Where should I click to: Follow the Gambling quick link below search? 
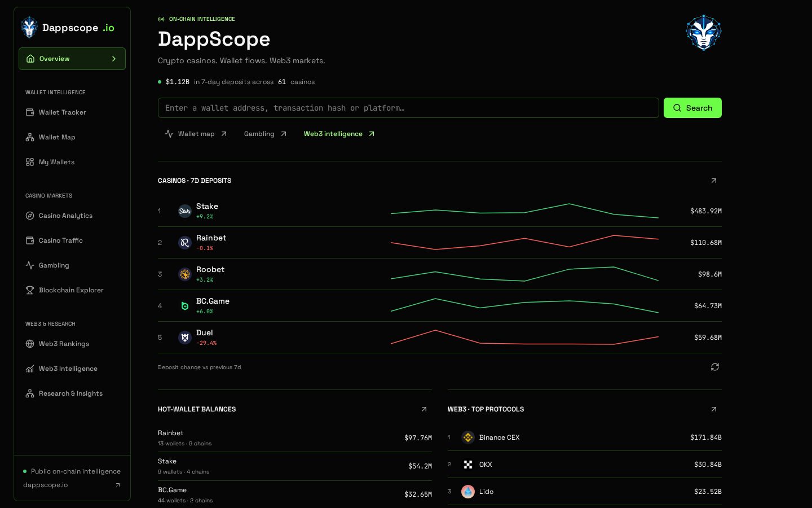pyautogui.click(x=265, y=134)
